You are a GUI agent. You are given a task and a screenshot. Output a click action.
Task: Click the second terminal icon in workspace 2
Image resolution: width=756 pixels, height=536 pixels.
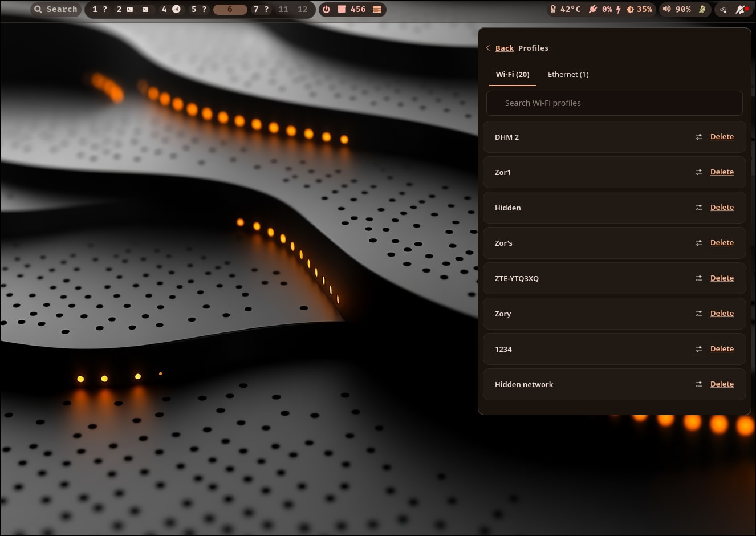tap(145, 9)
